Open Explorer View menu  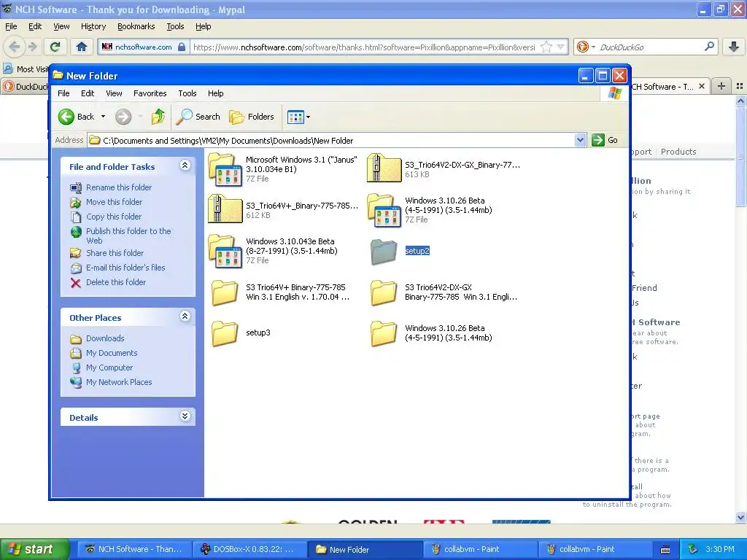click(114, 93)
